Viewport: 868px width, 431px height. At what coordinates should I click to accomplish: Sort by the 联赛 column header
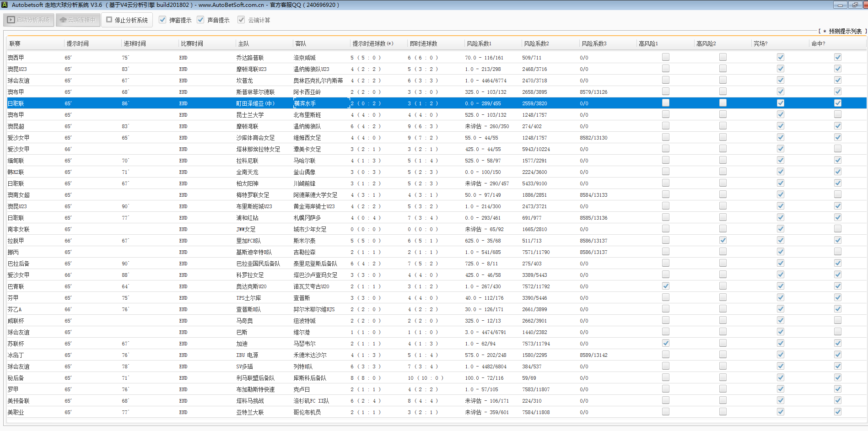pyautogui.click(x=15, y=43)
